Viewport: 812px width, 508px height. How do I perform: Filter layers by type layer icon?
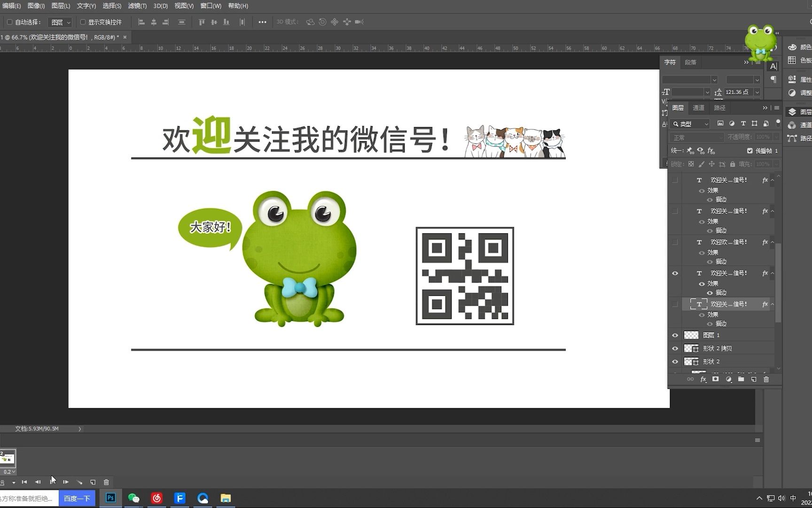743,124
